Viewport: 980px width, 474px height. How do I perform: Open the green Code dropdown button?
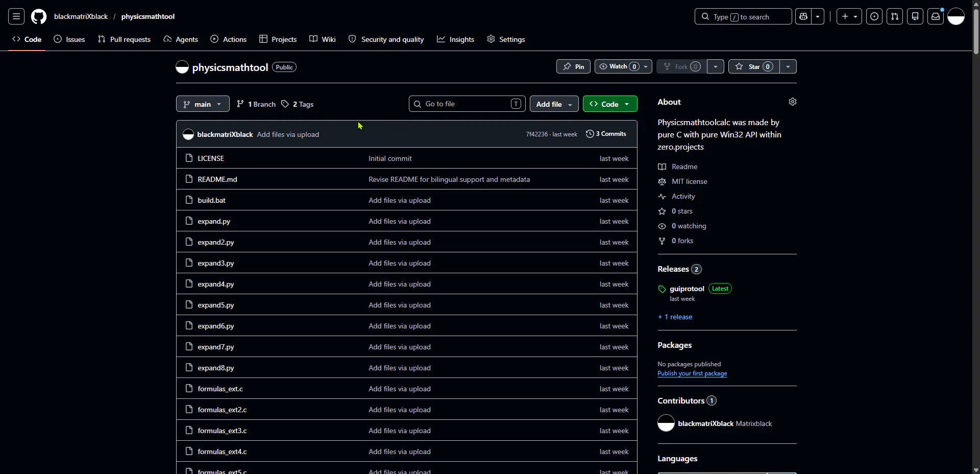click(x=610, y=104)
